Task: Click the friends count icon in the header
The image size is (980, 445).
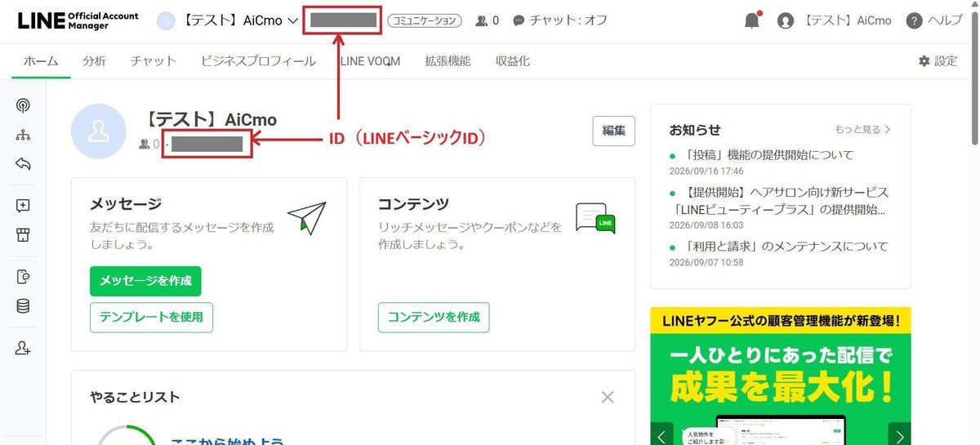Action: pos(482,20)
